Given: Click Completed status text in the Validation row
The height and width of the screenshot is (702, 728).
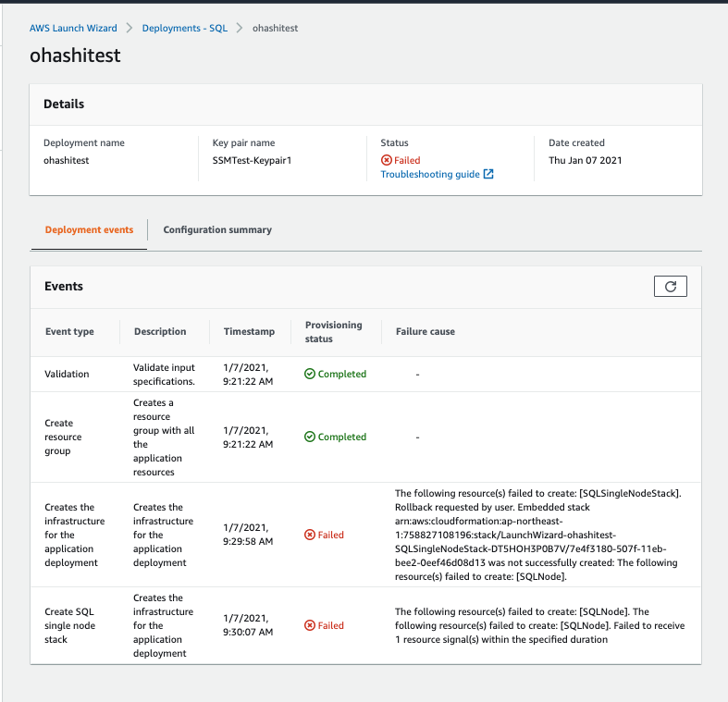Looking at the screenshot, I should (342, 374).
